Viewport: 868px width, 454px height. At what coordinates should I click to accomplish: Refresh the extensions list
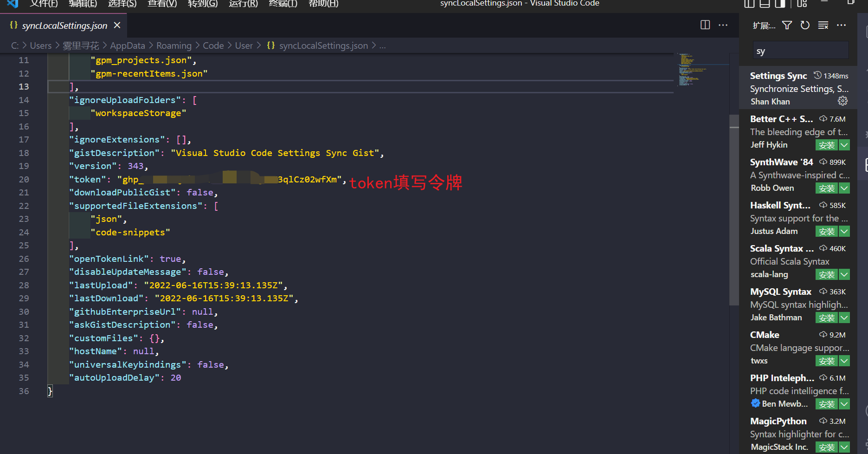(805, 26)
